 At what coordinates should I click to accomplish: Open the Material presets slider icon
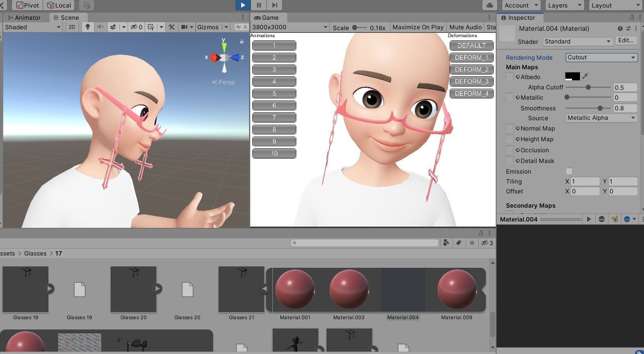click(628, 28)
